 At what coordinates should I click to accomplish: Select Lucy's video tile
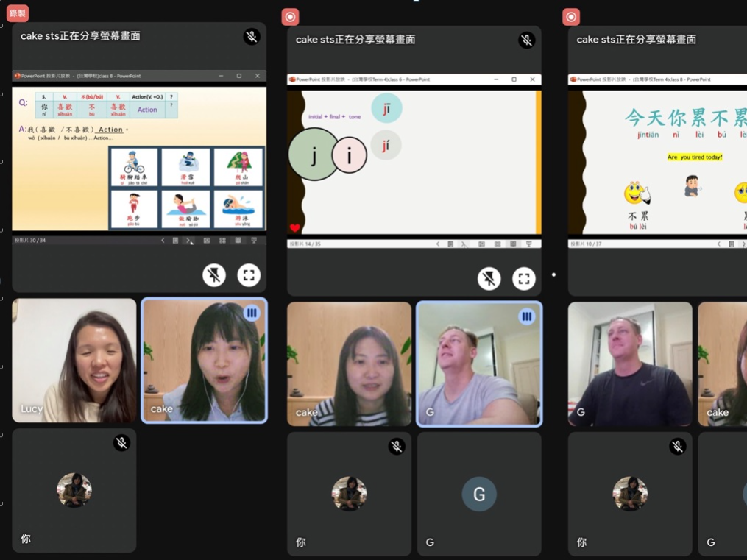(74, 361)
